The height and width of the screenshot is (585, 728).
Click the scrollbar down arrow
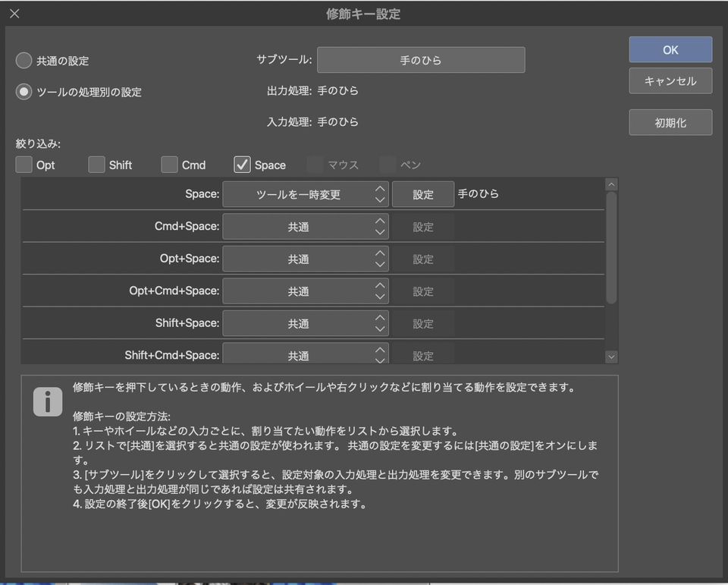pyautogui.click(x=611, y=356)
